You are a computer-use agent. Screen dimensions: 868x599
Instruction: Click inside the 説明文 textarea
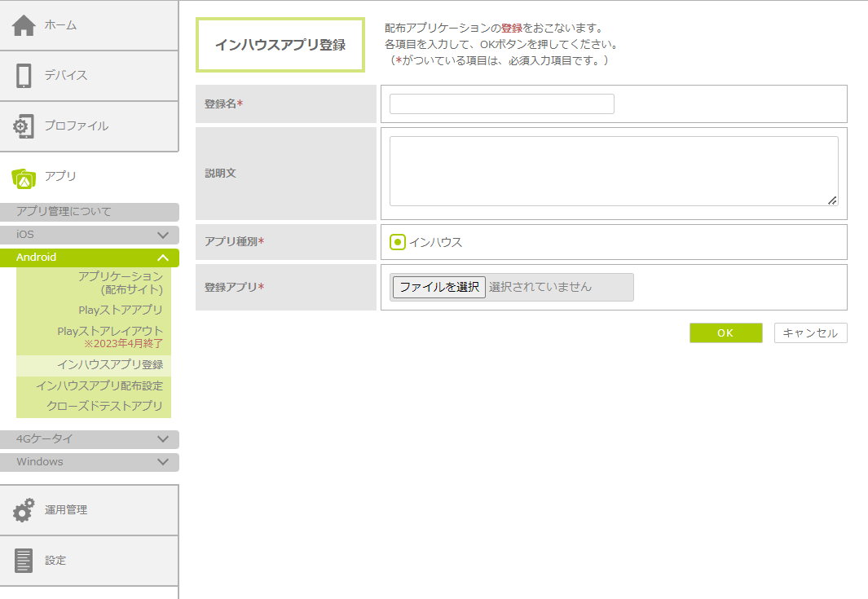[613, 171]
